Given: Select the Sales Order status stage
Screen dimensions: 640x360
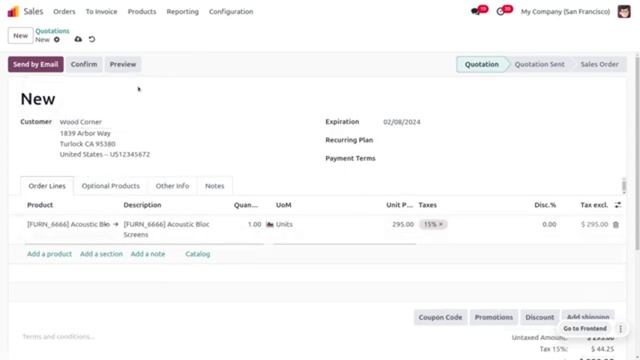Looking at the screenshot, I should tap(600, 64).
